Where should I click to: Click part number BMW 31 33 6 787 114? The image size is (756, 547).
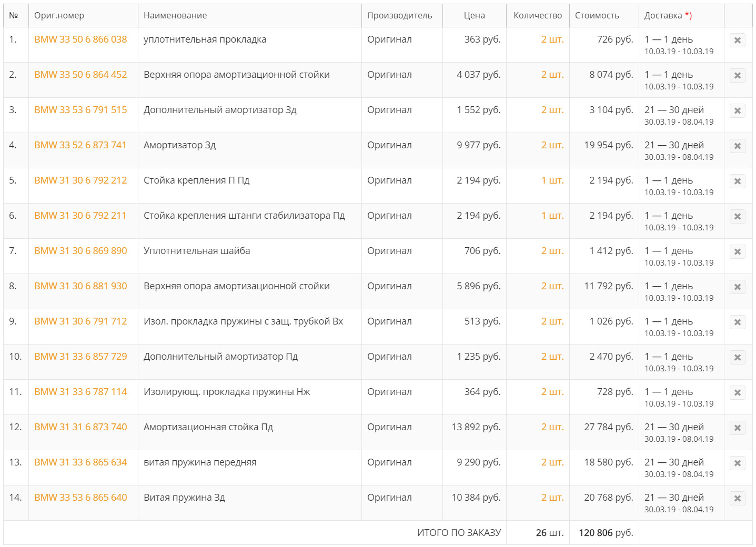click(80, 392)
